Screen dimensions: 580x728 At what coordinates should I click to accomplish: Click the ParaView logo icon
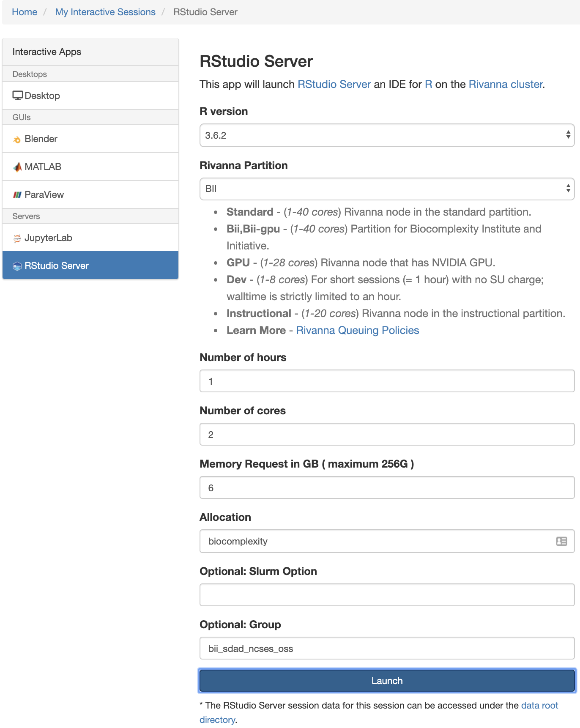[17, 195]
